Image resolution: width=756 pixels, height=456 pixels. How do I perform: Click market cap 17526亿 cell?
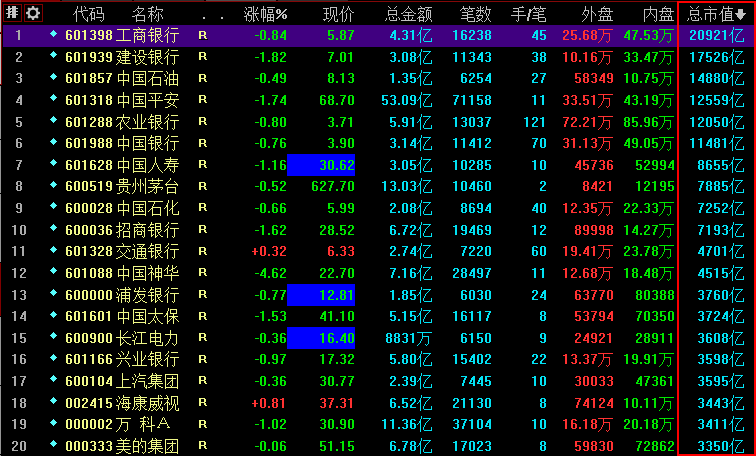coord(716,57)
